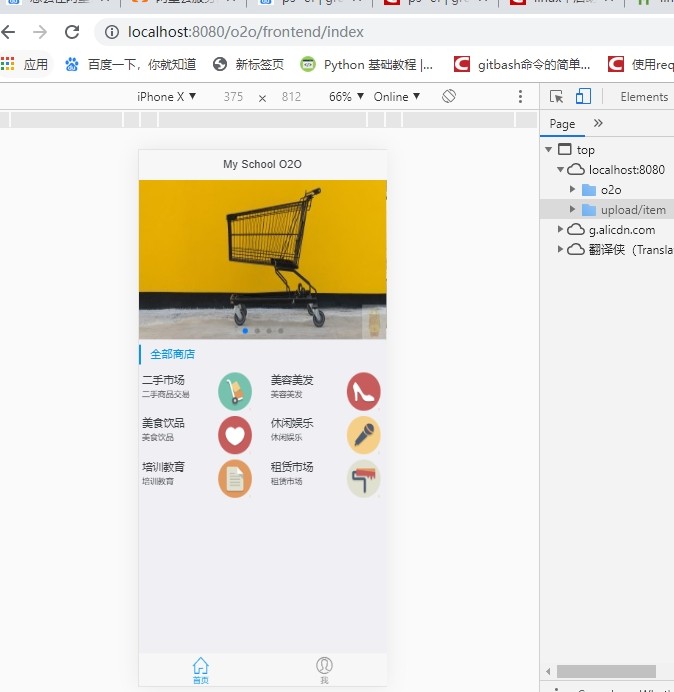Open device toolbar more options menu

(520, 97)
